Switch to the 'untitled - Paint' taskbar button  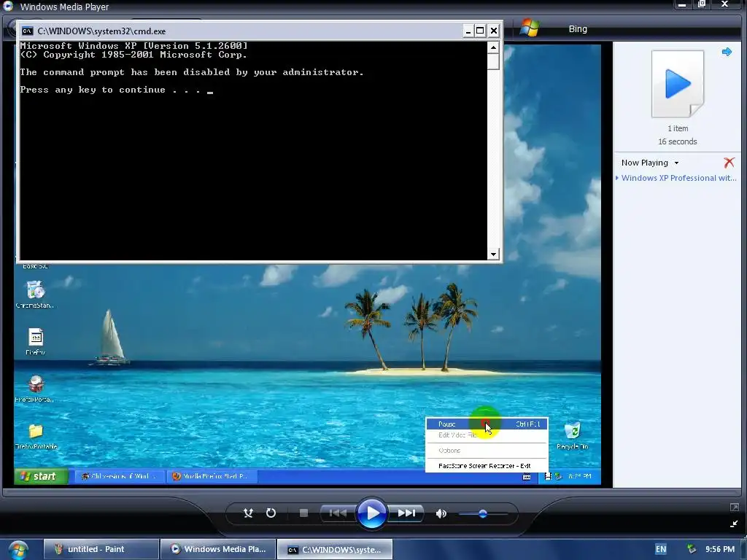point(101,549)
